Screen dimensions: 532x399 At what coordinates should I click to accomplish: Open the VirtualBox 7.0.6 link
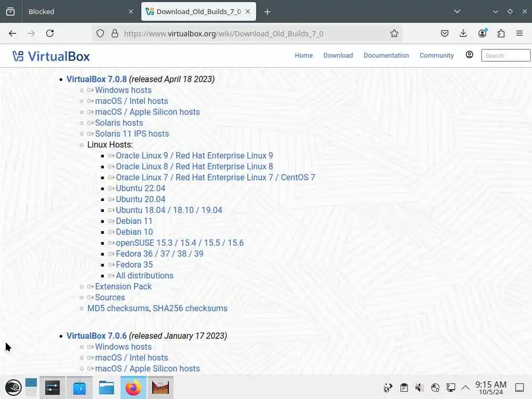(x=96, y=336)
